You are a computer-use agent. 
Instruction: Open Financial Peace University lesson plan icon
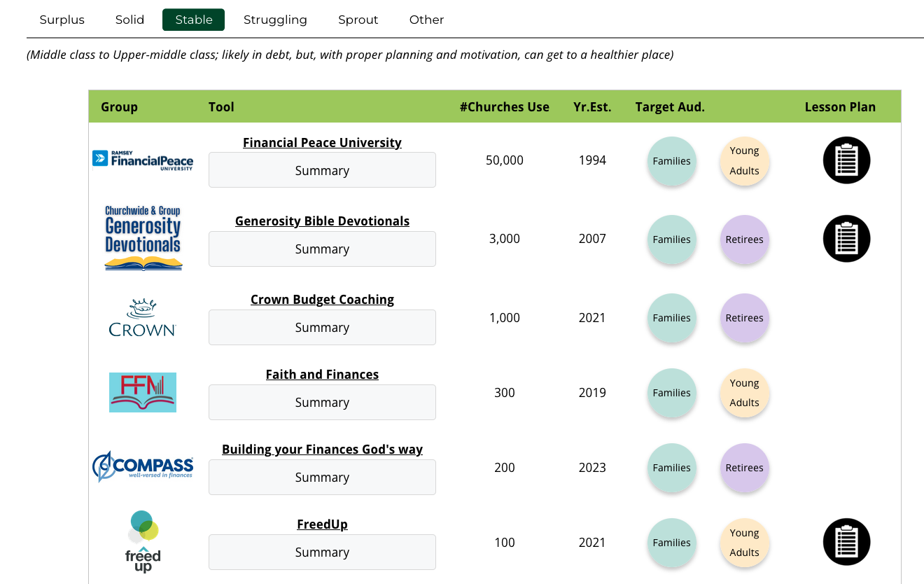click(x=846, y=160)
